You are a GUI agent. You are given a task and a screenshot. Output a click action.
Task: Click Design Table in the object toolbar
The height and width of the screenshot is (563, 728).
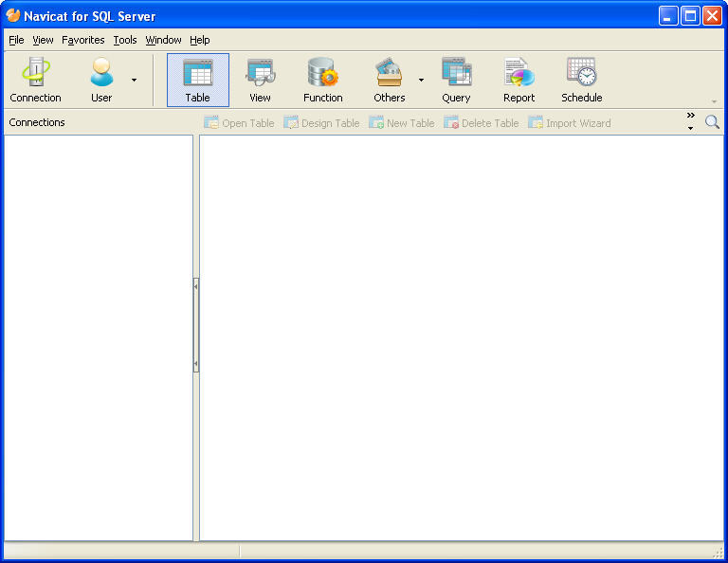coord(321,123)
